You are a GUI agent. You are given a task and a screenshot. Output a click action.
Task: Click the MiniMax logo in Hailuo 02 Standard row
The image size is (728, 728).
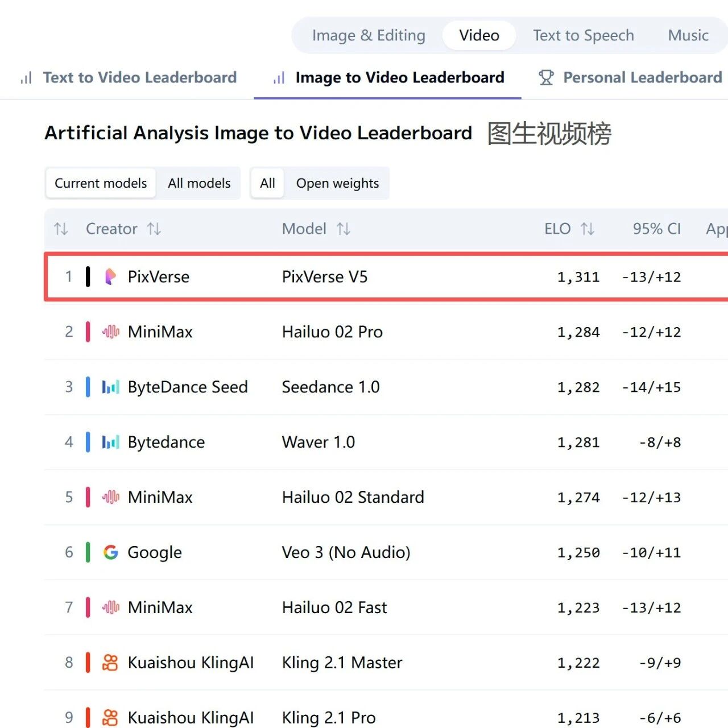[x=111, y=497]
